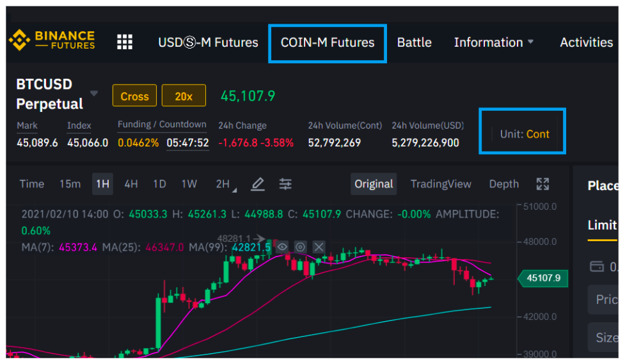625x364 pixels.
Task: Remove the MA indicator with X icon
Action: (x=319, y=246)
